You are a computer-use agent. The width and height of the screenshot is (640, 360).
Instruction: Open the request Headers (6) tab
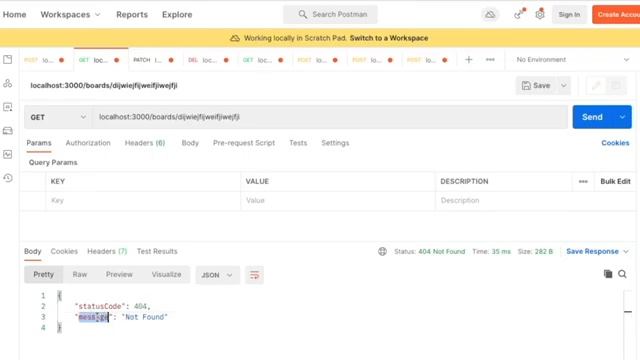pyautogui.click(x=145, y=143)
